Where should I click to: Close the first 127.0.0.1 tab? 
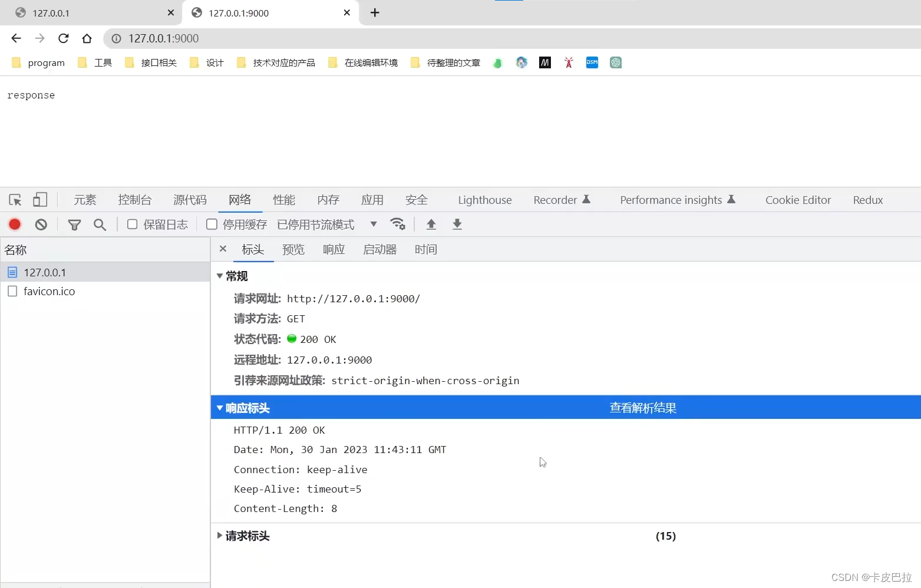pyautogui.click(x=171, y=12)
